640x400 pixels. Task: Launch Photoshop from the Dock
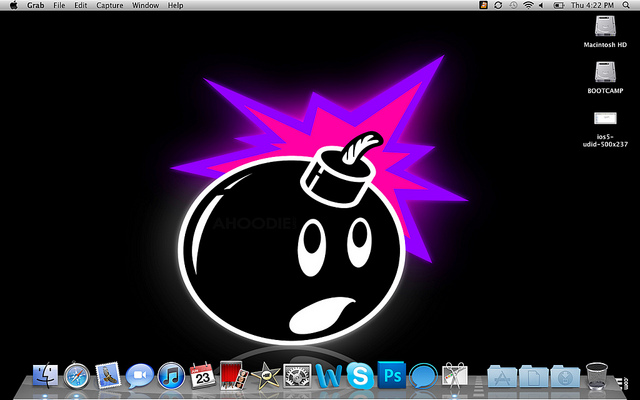(x=391, y=375)
